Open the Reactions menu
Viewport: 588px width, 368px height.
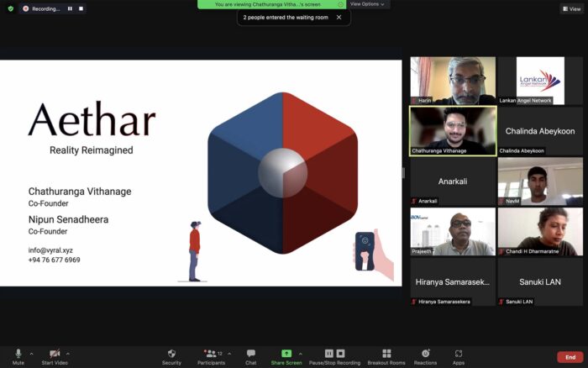coord(425,354)
